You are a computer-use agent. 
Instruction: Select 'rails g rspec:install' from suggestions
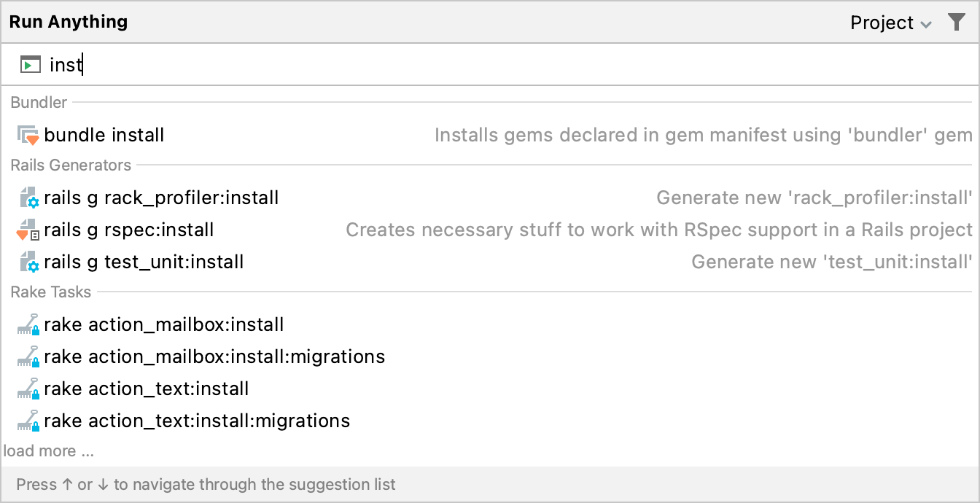pyautogui.click(x=129, y=230)
